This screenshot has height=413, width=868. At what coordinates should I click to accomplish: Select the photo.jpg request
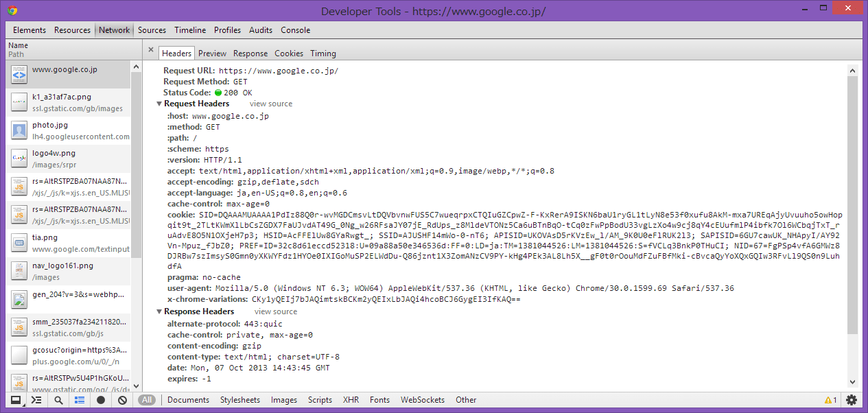[67, 130]
